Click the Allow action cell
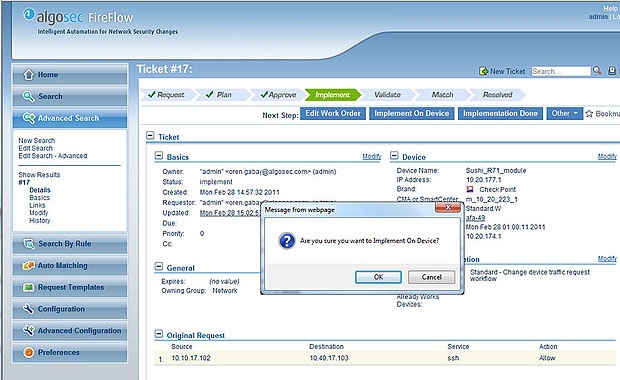Image resolution: width=620 pixels, height=380 pixels. coord(547,358)
